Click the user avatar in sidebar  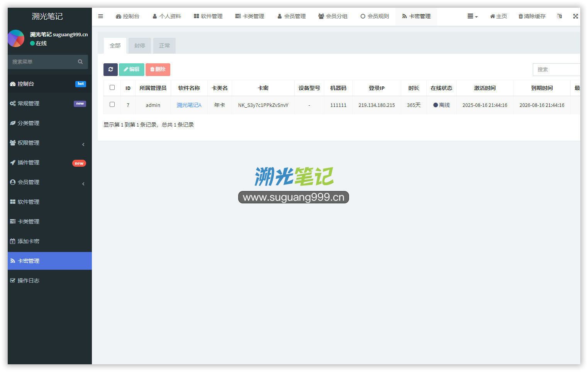pos(16,39)
